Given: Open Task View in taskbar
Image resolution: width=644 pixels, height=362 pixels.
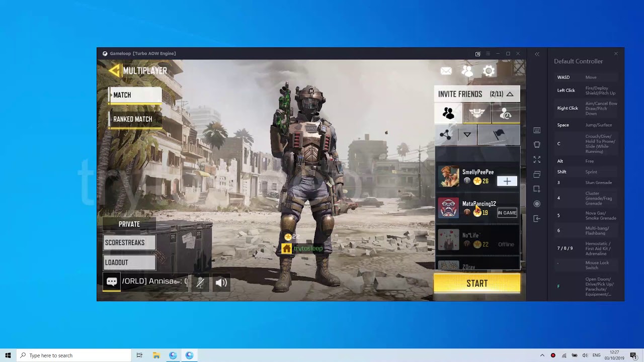Looking at the screenshot, I should coord(139,355).
